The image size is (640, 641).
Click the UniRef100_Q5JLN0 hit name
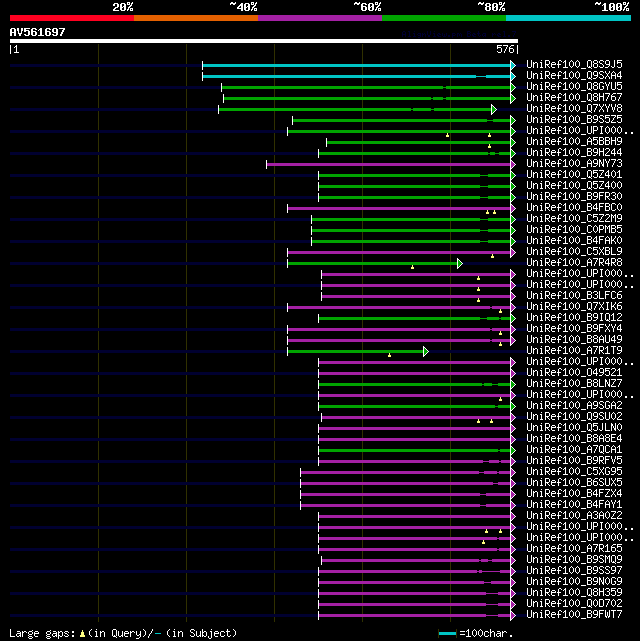(x=574, y=428)
